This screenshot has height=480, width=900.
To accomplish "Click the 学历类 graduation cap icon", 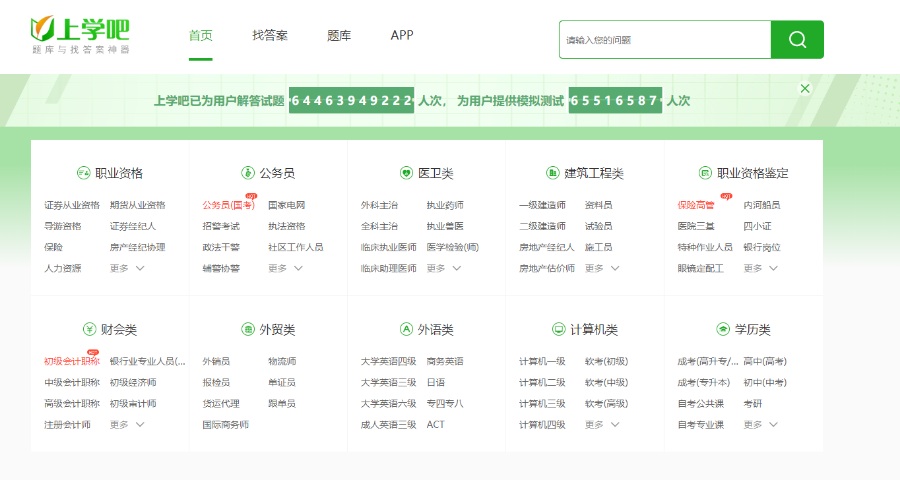I will coord(723,329).
